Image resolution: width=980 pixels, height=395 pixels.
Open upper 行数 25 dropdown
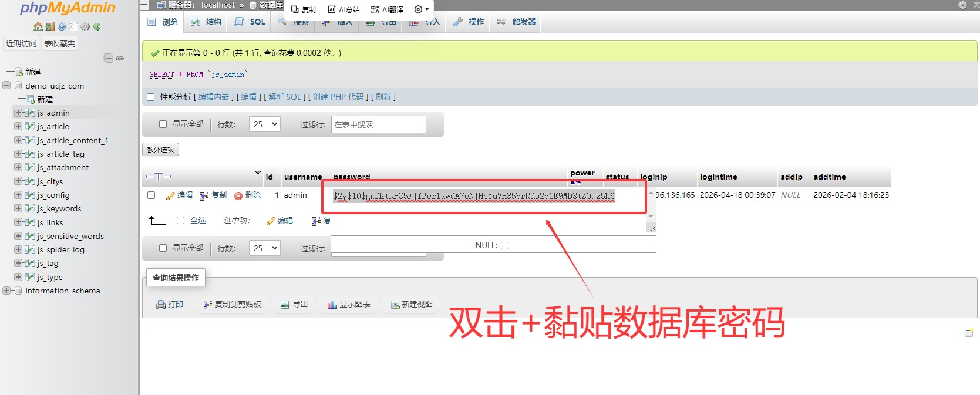pos(264,124)
